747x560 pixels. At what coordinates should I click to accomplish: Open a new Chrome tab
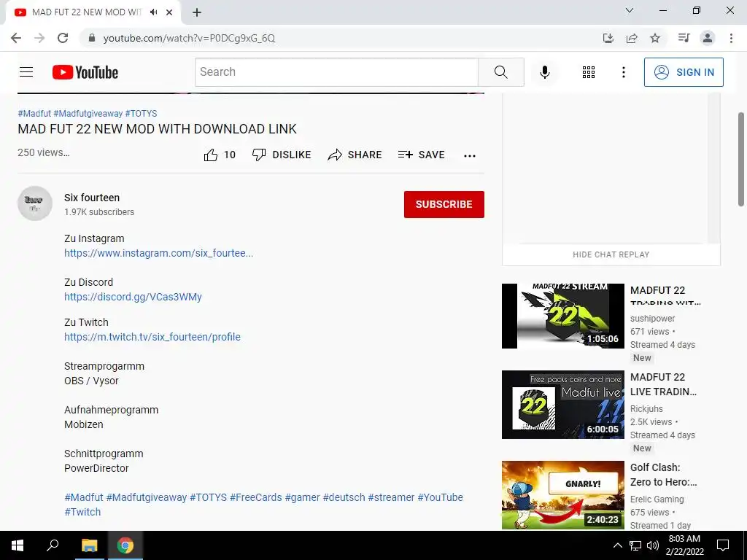point(197,12)
